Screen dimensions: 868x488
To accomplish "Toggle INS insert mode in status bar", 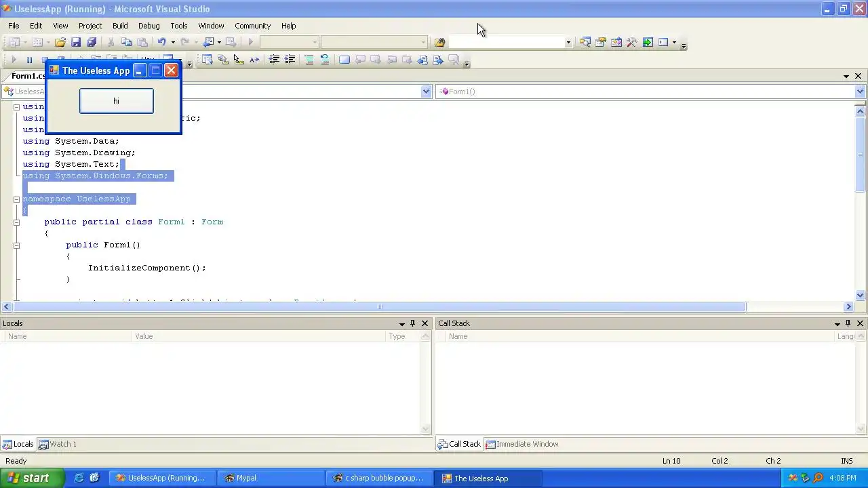I will pyautogui.click(x=846, y=461).
